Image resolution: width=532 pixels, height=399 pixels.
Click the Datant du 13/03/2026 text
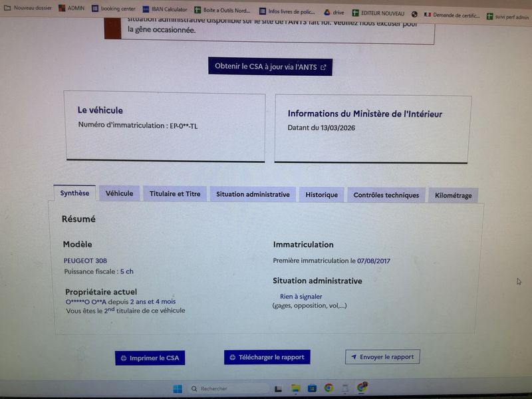click(x=321, y=128)
